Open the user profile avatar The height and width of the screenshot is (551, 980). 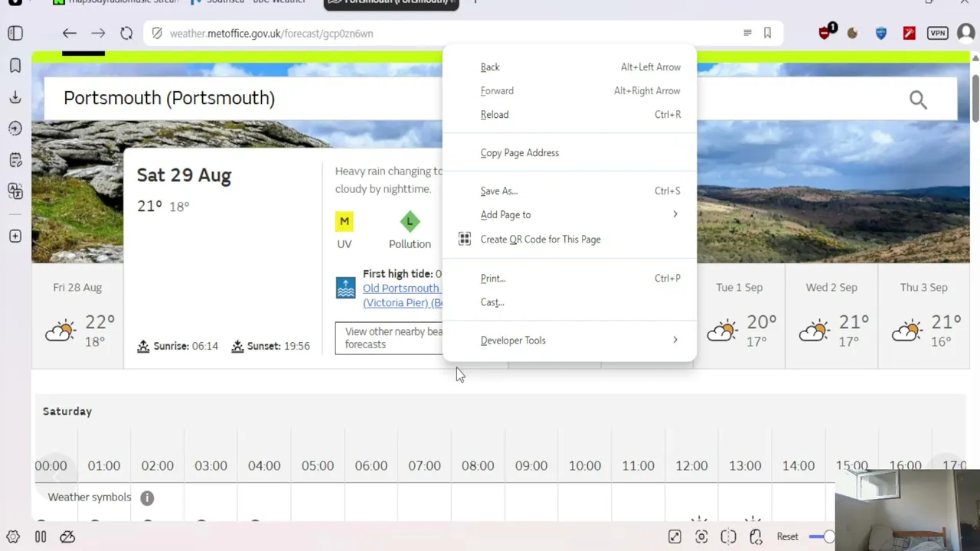point(965,33)
